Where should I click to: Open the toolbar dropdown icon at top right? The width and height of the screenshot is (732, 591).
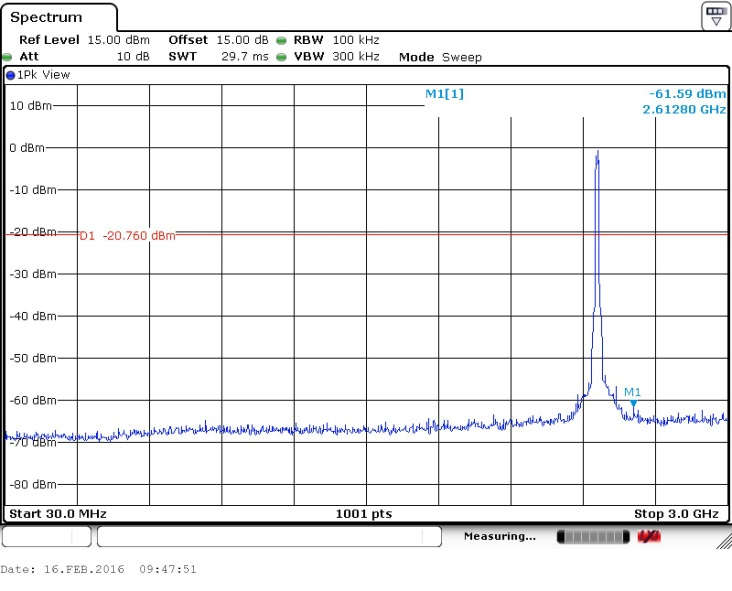(x=716, y=16)
